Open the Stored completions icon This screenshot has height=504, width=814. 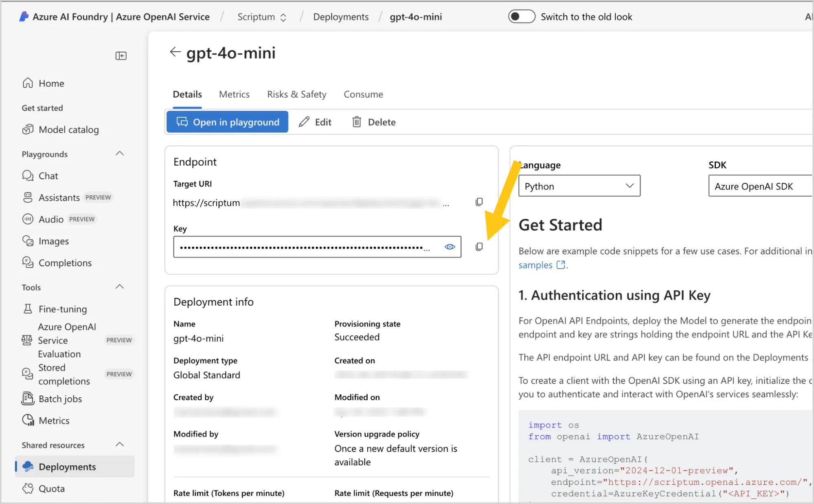click(x=27, y=374)
